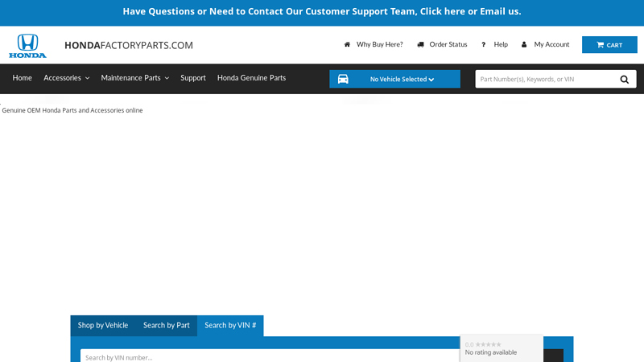Focus the Search by VIN number field
This screenshot has width=644, height=362.
coord(270,356)
